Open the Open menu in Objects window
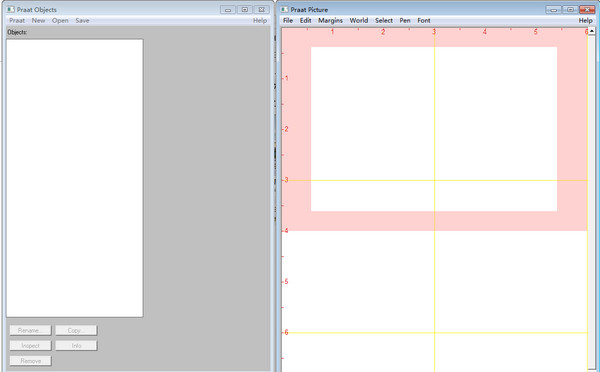The width and height of the screenshot is (600, 372). [60, 21]
